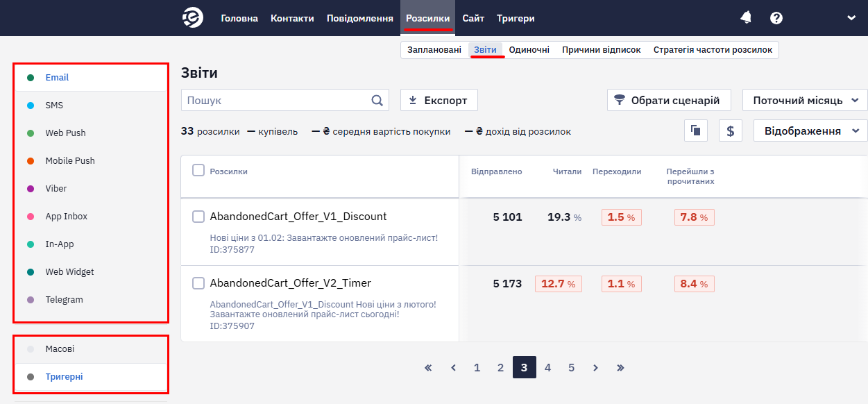
Task: Go to page 4
Action: click(x=547, y=367)
